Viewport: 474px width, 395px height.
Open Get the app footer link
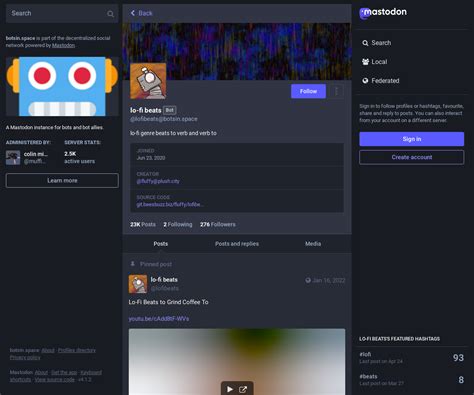pos(64,372)
